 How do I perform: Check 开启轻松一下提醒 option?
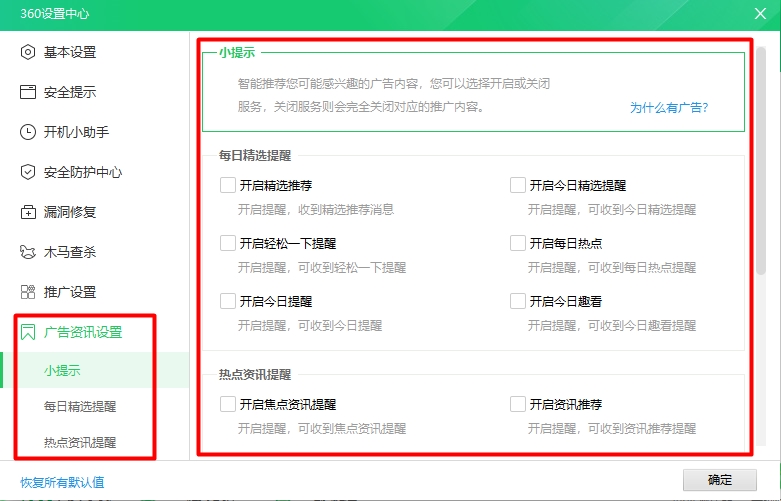(228, 243)
